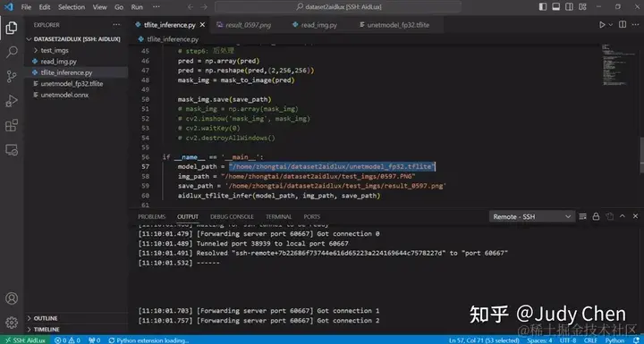Image resolution: width=644 pixels, height=344 pixels.
Task: Click the Python language mode in status bar
Action: point(614,340)
